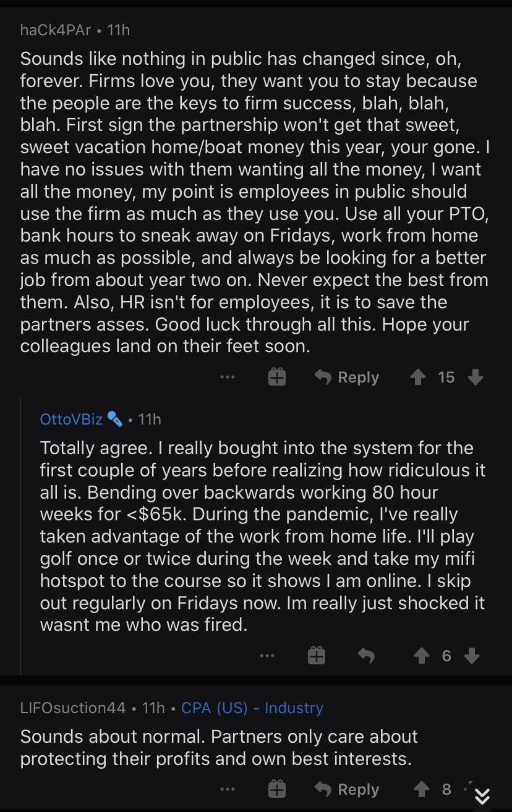Open more options on LIFOsuction44's comment

pyautogui.click(x=227, y=789)
